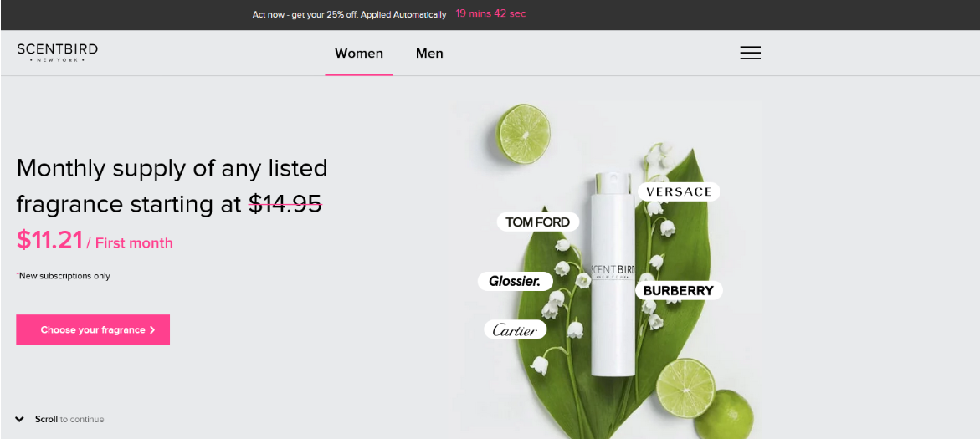Click the Scroll down chevron icon

(x=20, y=420)
